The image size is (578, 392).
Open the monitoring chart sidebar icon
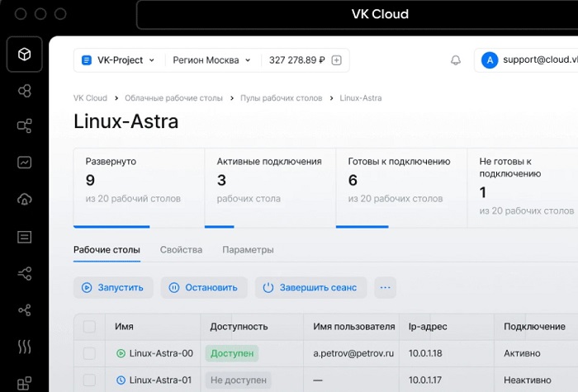coord(24,163)
